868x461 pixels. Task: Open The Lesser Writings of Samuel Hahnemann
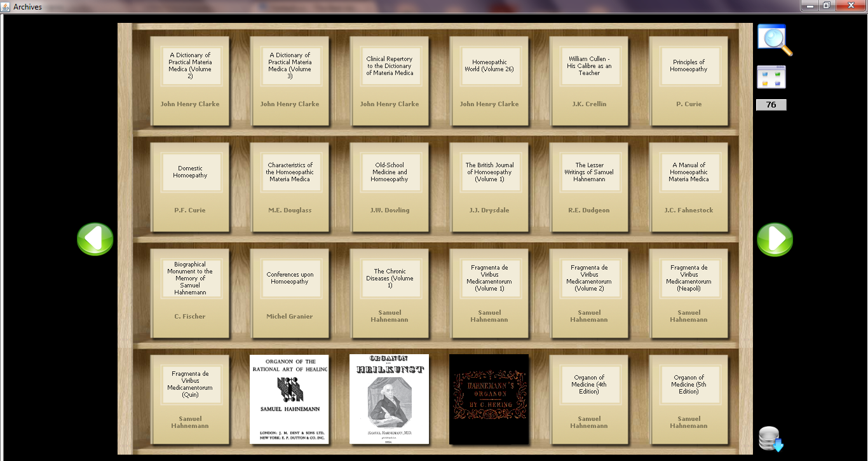[589, 187]
